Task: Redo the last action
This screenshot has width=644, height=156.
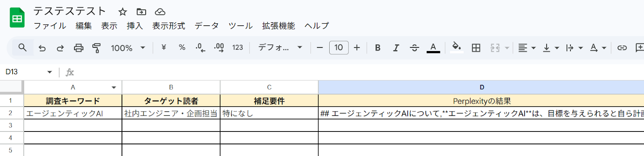Action: point(60,48)
